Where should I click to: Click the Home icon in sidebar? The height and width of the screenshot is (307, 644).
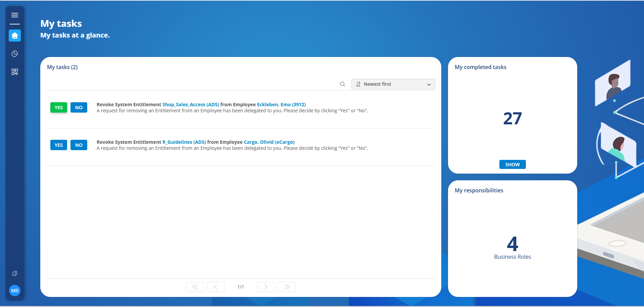click(15, 36)
